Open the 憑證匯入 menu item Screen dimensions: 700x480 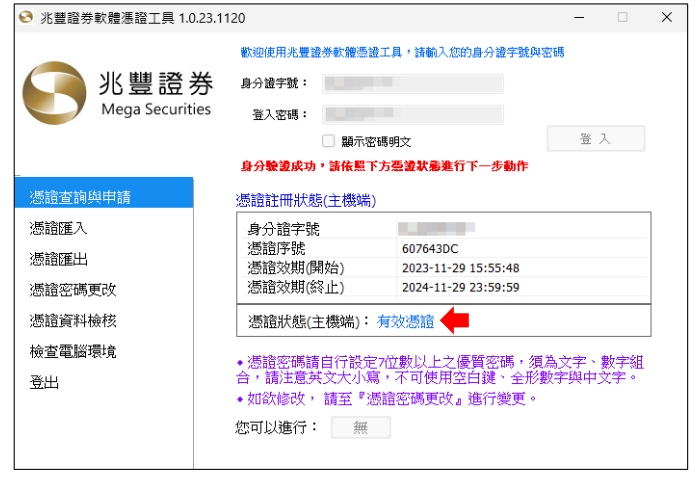point(60,228)
